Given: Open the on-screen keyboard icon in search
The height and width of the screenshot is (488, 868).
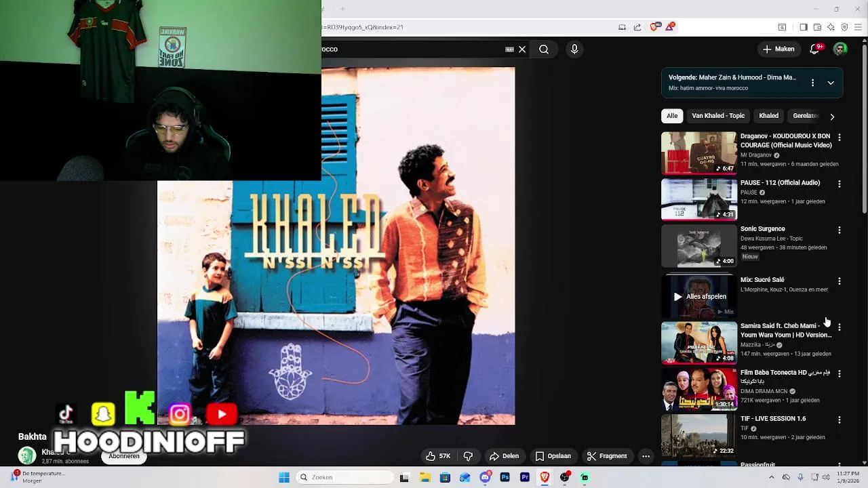Looking at the screenshot, I should coord(509,49).
